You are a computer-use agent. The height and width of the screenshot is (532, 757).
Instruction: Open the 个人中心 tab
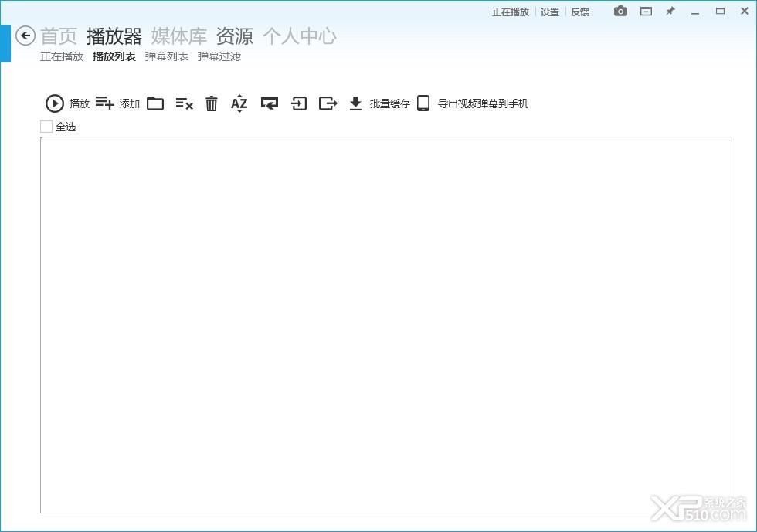coord(300,36)
